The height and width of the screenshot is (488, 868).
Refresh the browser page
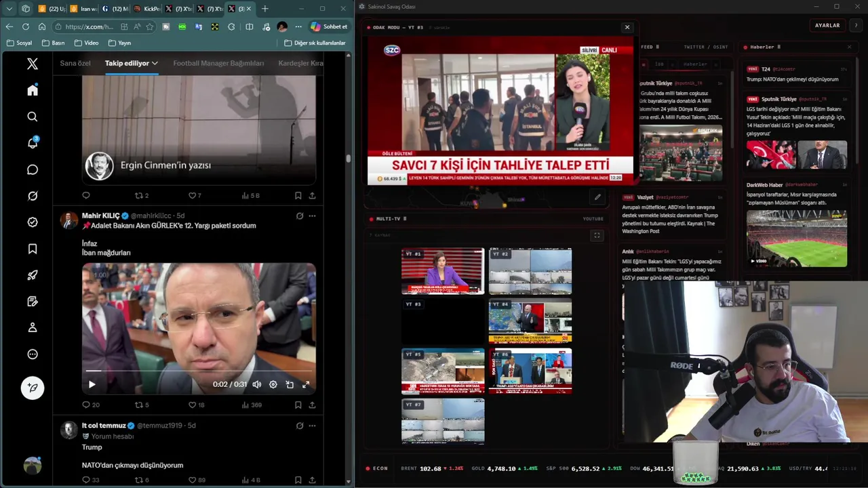(26, 26)
